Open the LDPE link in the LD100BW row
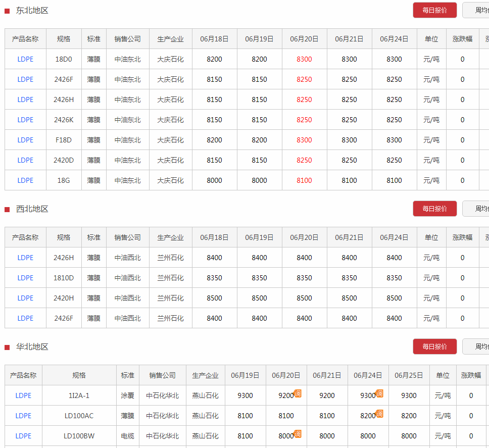 23,436
